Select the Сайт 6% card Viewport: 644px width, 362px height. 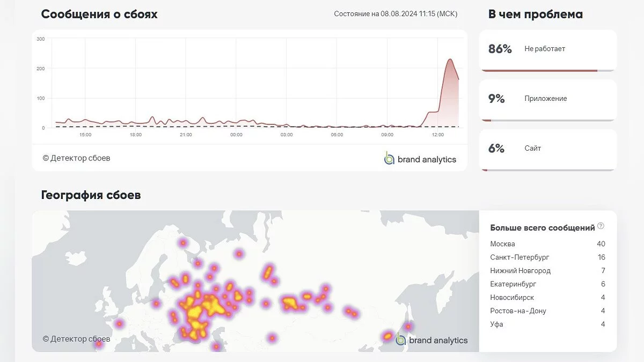point(547,149)
